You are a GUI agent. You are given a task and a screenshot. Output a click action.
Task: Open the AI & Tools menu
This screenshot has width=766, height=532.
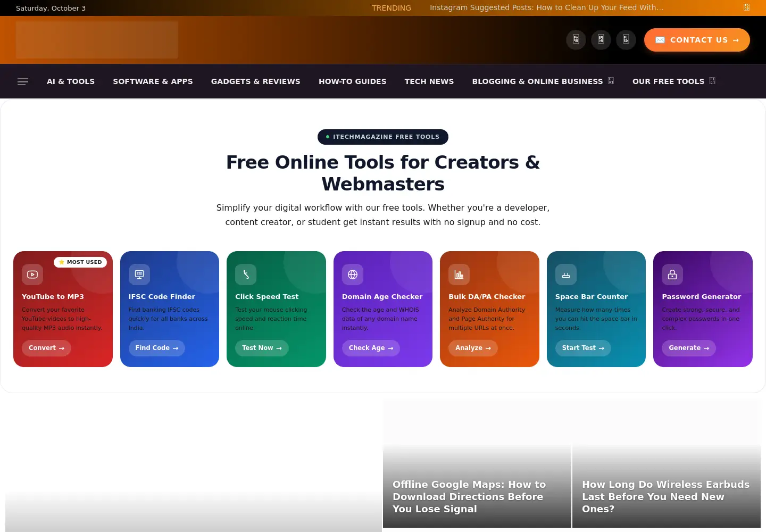click(71, 81)
